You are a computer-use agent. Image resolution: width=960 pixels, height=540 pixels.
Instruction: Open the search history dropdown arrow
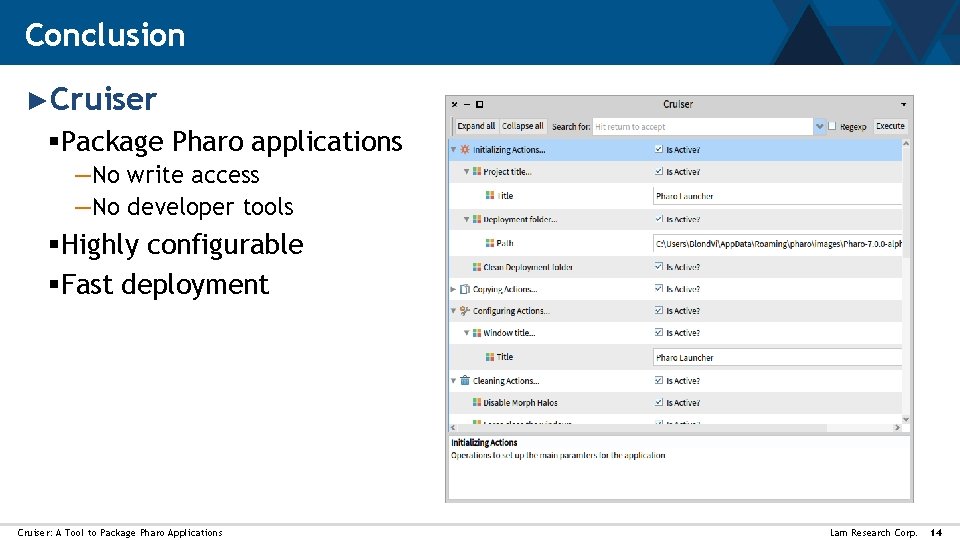(819, 126)
